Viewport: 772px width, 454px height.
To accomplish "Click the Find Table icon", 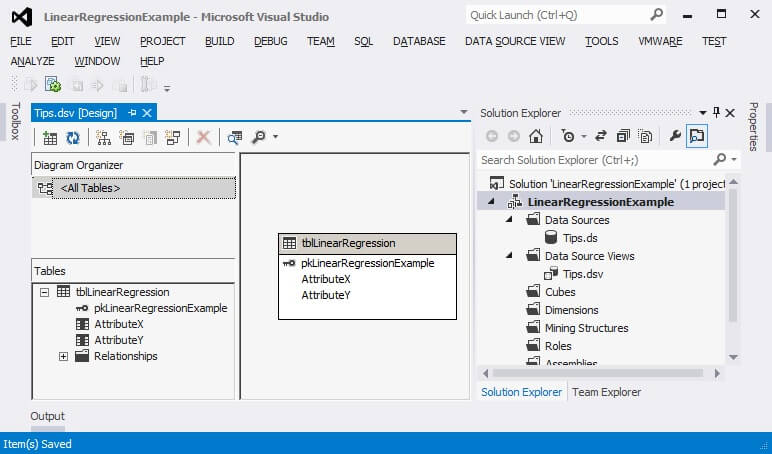I will point(235,137).
